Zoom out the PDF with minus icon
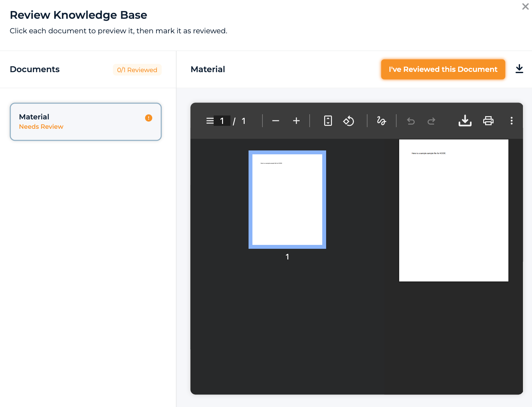Viewport: 532px width, 407px height. (x=276, y=121)
